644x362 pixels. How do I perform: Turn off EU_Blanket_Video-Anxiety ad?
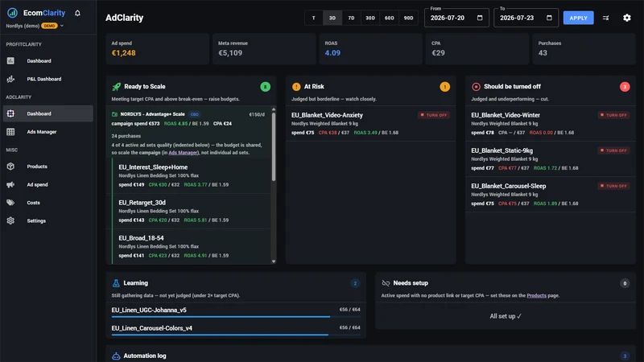(434, 115)
